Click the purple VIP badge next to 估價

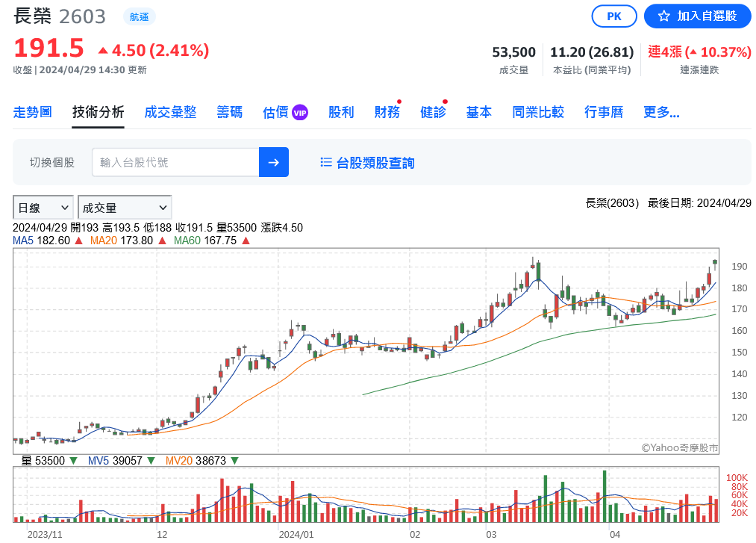300,113
